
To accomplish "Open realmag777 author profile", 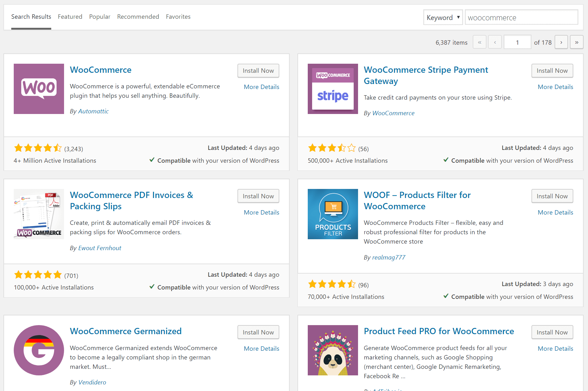I will 388,257.
